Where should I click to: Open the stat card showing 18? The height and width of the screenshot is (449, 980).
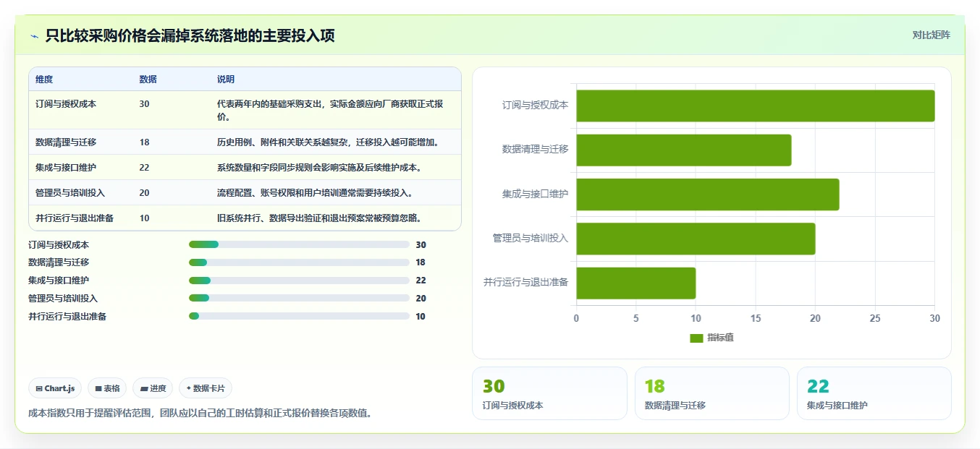point(712,393)
